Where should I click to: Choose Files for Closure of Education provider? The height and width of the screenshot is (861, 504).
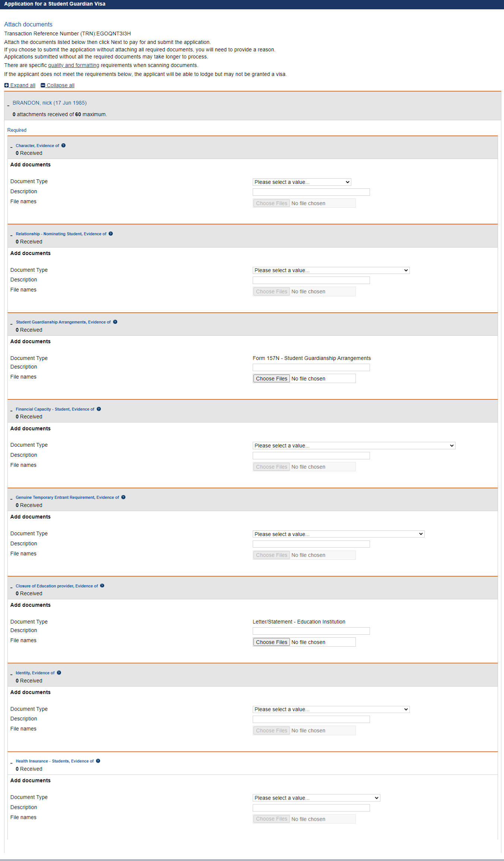pos(271,642)
